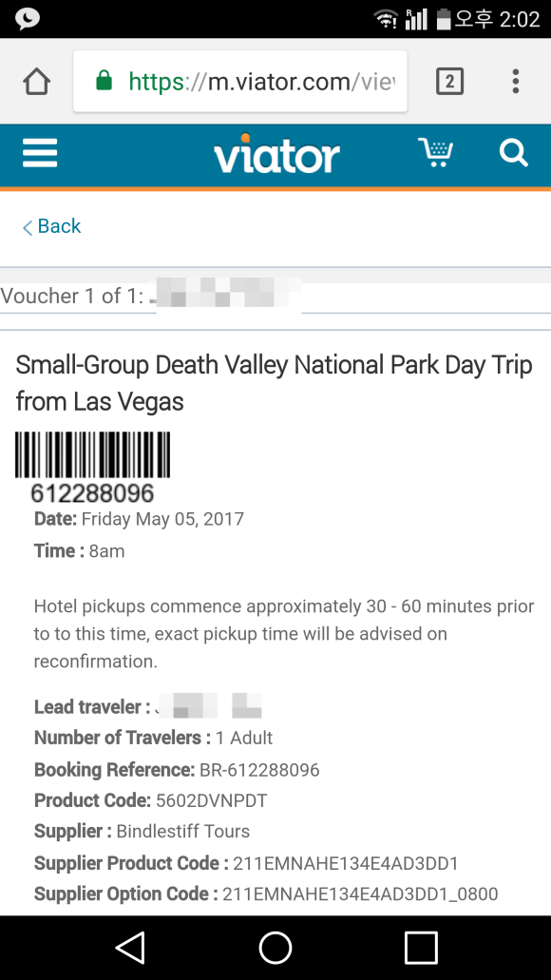Viewport: 551px width, 980px height.
Task: Click the green secure lock icon
Action: tap(104, 81)
